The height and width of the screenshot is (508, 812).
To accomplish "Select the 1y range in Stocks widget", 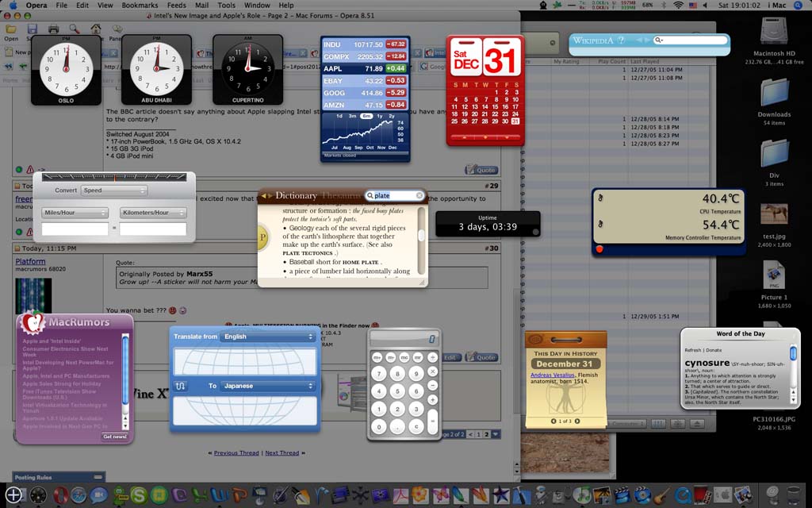I will (380, 116).
